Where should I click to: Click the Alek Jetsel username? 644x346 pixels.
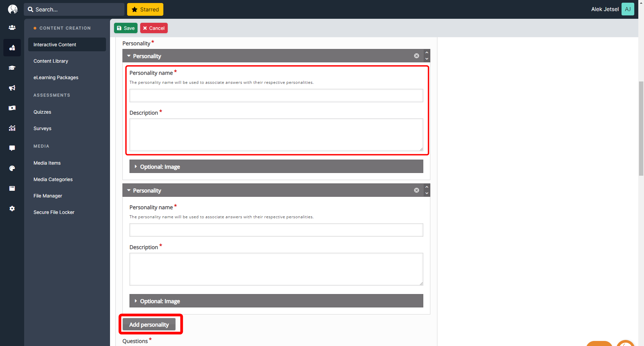pos(605,9)
